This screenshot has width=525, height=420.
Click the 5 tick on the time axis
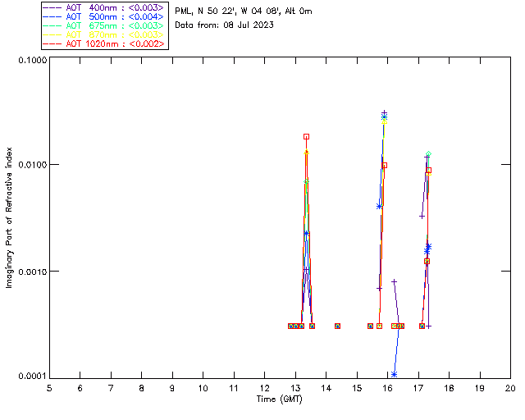click(x=49, y=387)
